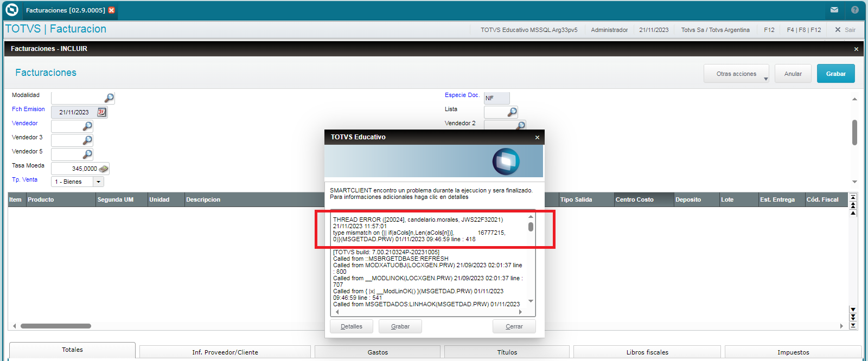Switch to the Totales tab
This screenshot has width=868, height=361.
click(72, 350)
